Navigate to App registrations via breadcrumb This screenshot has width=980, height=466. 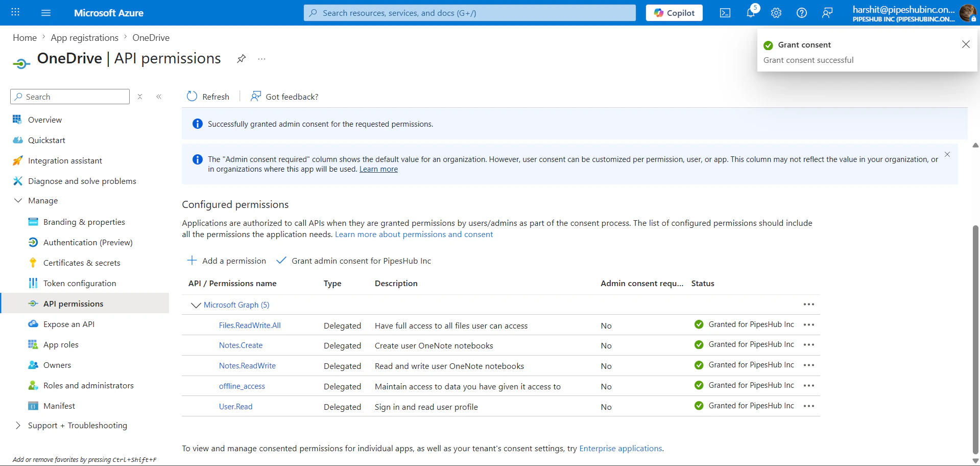(x=84, y=37)
